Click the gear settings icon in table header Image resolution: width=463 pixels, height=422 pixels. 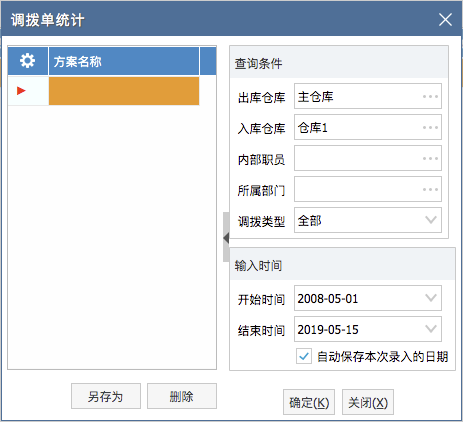point(27,61)
